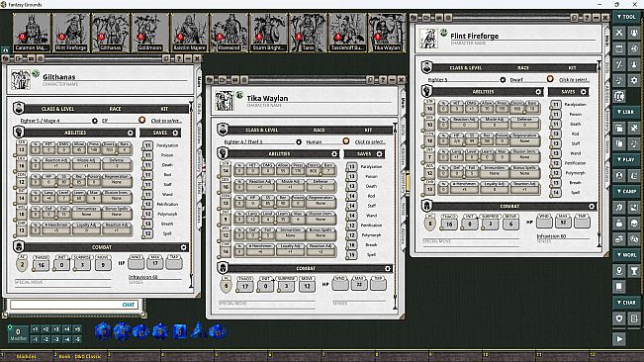This screenshot has height=362, width=644.
Task: Click the Gilthanas Spell save value
Action: (x=147, y=233)
